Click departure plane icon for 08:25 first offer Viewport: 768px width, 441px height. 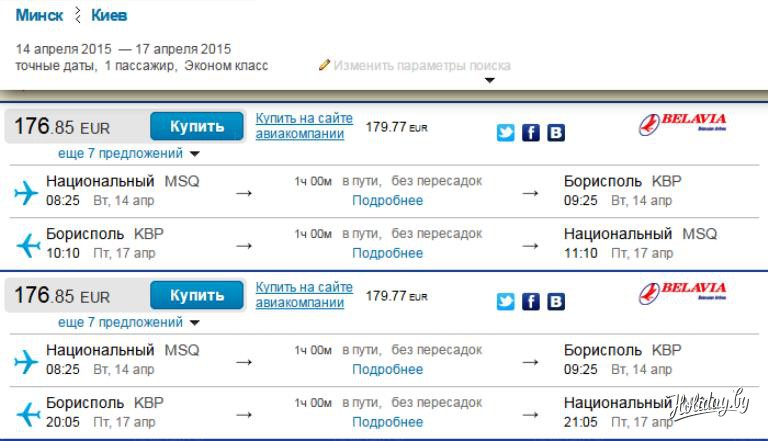25,191
